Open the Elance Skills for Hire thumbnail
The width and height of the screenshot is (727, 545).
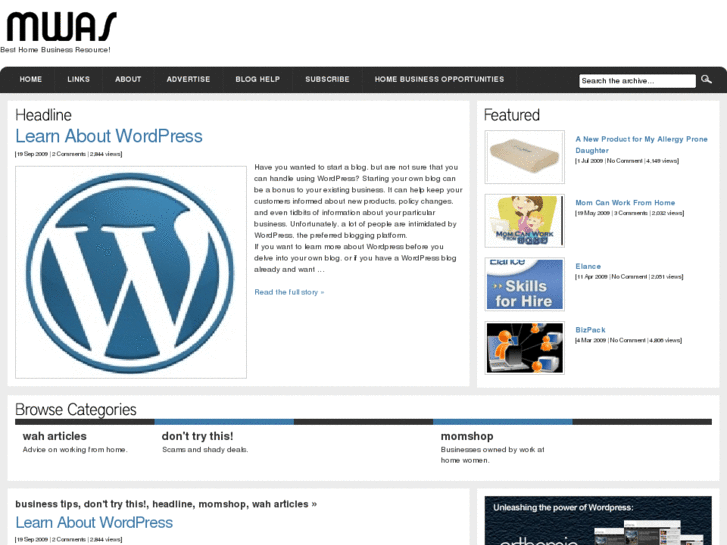coord(524,284)
